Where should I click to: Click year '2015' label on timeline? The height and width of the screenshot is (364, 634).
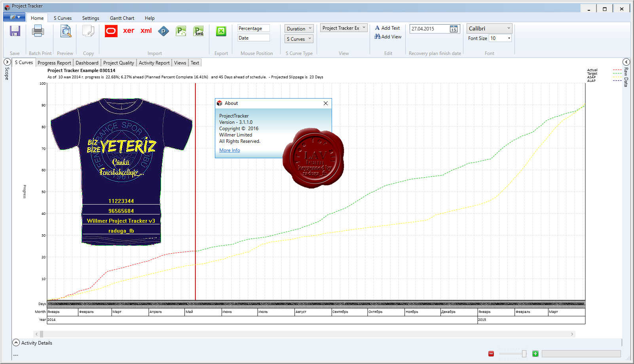coord(482,320)
